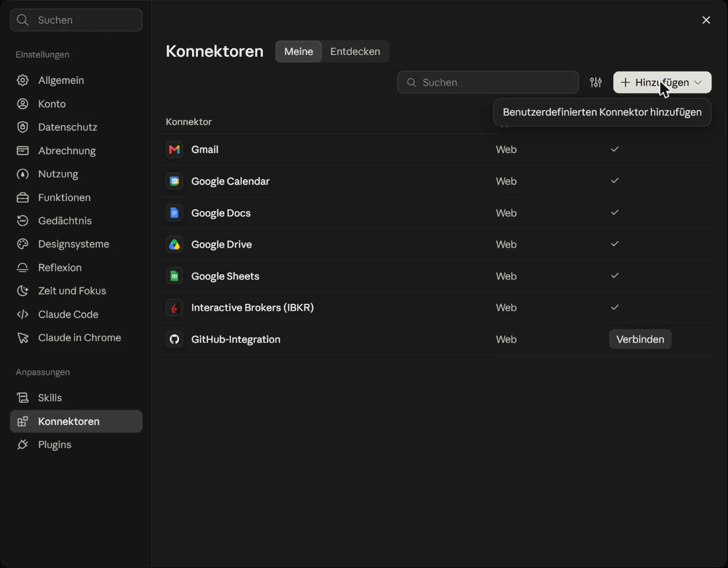Image resolution: width=728 pixels, height=568 pixels.
Task: Click the Google Docs icon
Action: (174, 213)
